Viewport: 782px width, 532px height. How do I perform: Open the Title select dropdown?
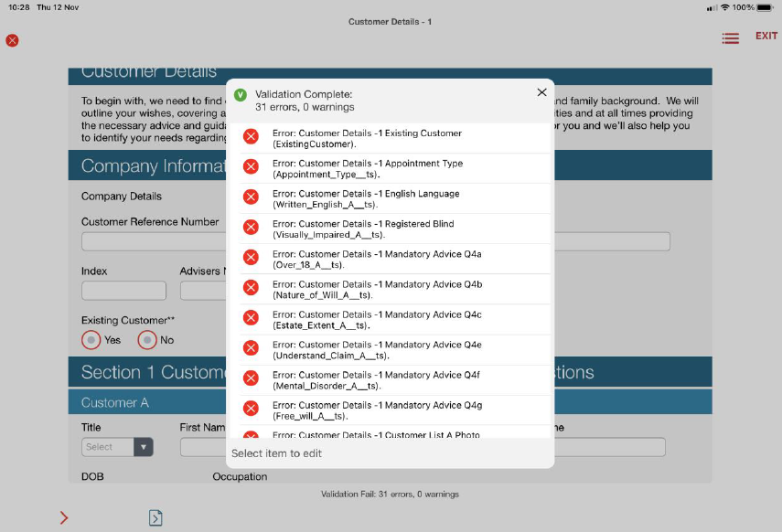click(117, 447)
